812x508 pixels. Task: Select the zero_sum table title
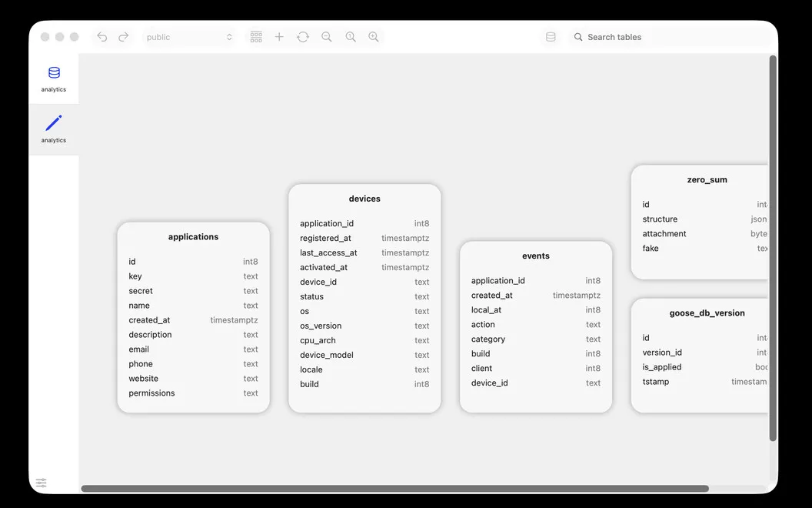coord(707,180)
